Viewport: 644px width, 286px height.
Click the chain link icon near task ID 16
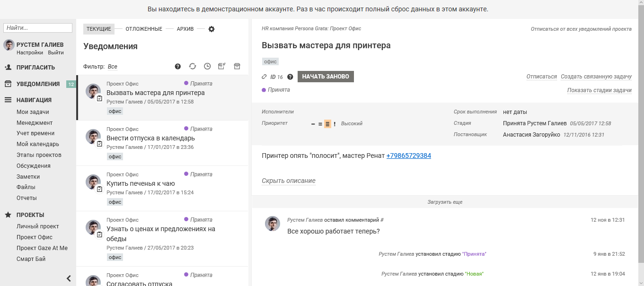264,76
